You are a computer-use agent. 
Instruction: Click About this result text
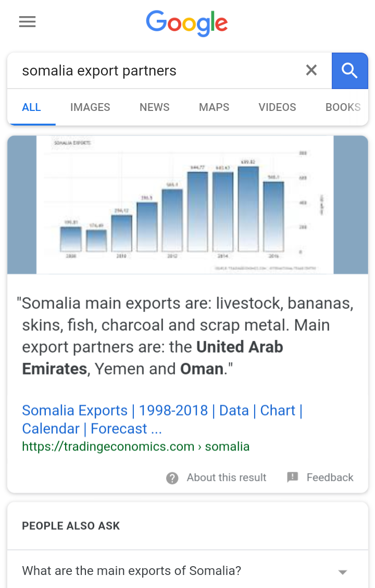(x=227, y=478)
